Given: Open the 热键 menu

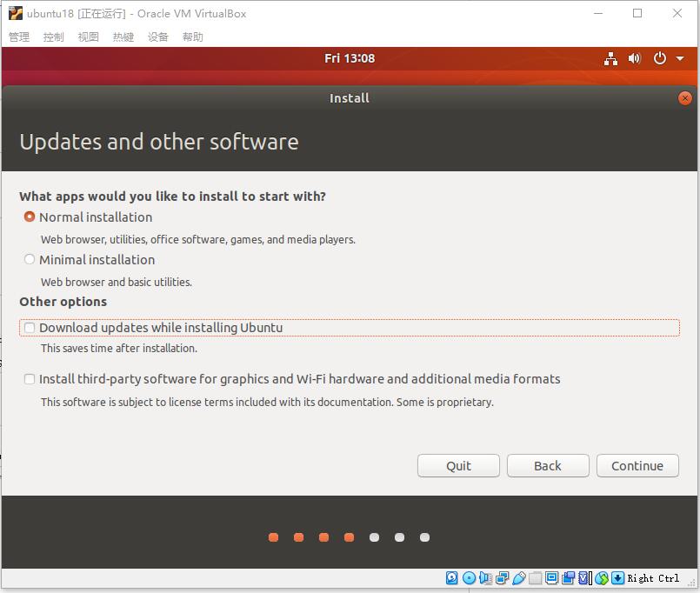Looking at the screenshot, I should coord(123,37).
